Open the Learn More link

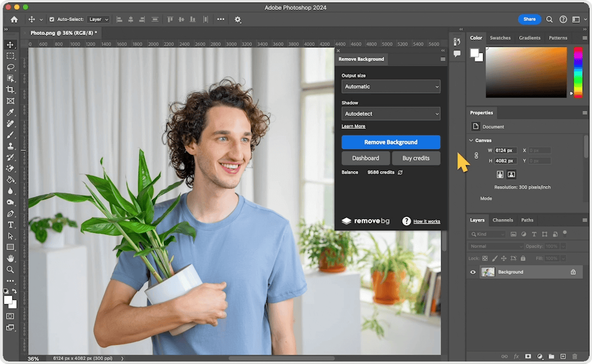tap(353, 126)
